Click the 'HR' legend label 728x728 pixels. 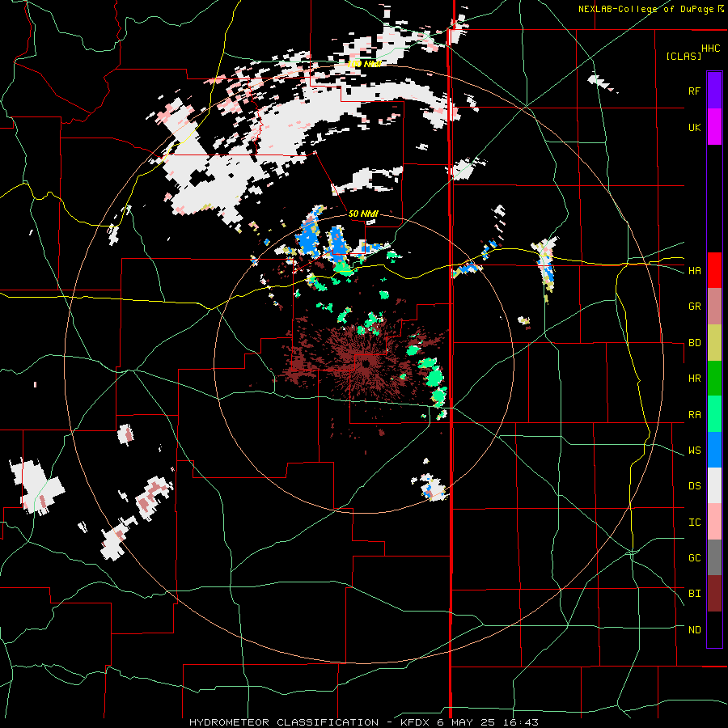coord(694,379)
